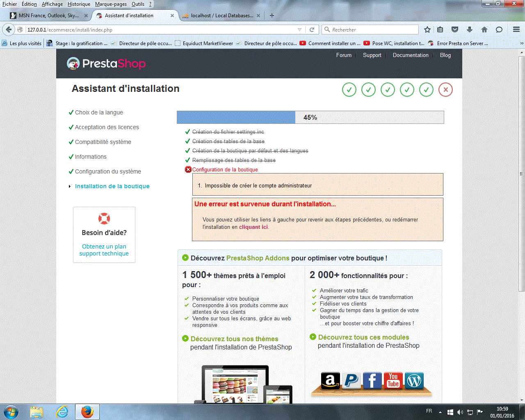This screenshot has height=420, width=525.
Task: Open the Édition menu
Action: (x=29, y=4)
